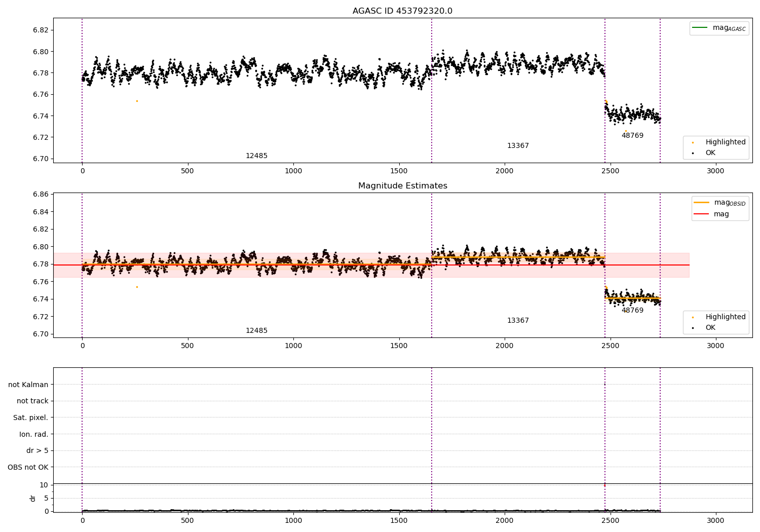Click obsid label 12485 in Magnitude Estimates plot
This screenshot has height=532, width=760.
(256, 331)
